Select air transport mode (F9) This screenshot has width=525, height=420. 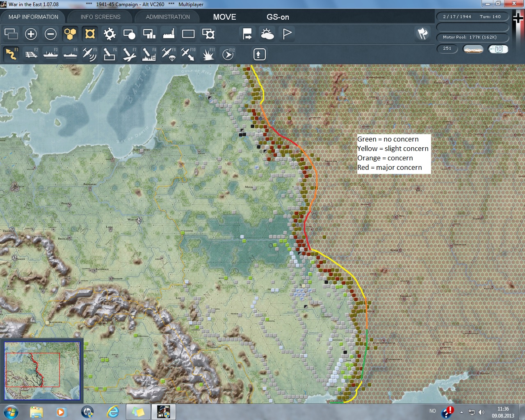coord(168,54)
